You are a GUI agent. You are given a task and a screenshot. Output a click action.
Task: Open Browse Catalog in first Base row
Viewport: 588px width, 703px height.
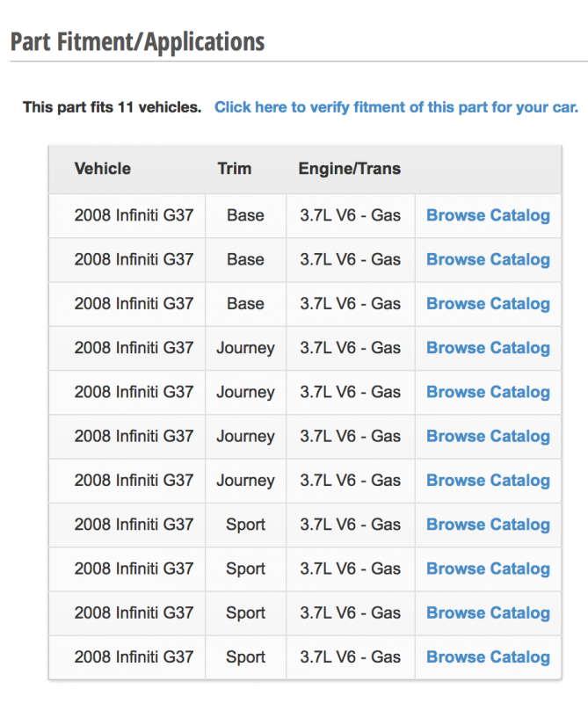[488, 215]
